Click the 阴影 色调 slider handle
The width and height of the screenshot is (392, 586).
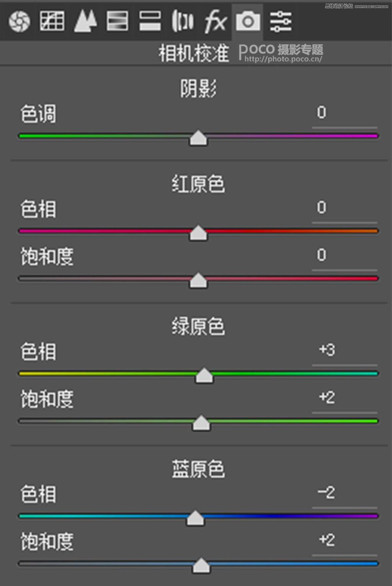[198, 138]
